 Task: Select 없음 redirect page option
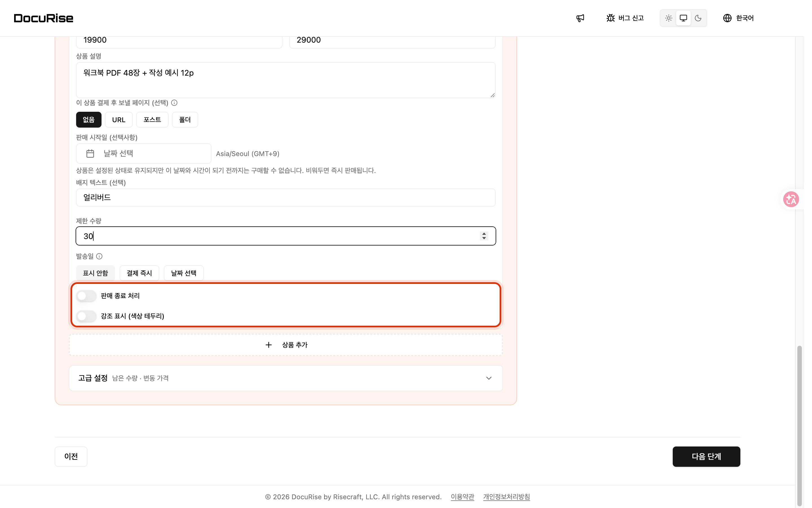coord(89,120)
